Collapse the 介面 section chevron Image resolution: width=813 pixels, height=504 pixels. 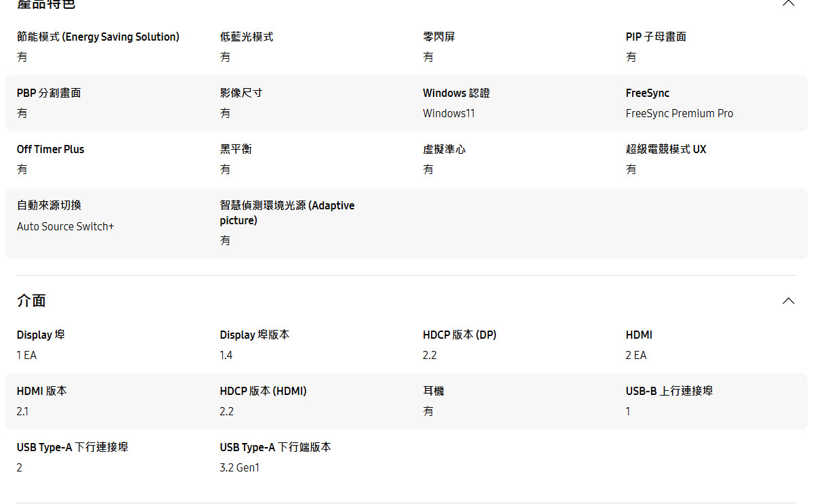point(788,300)
